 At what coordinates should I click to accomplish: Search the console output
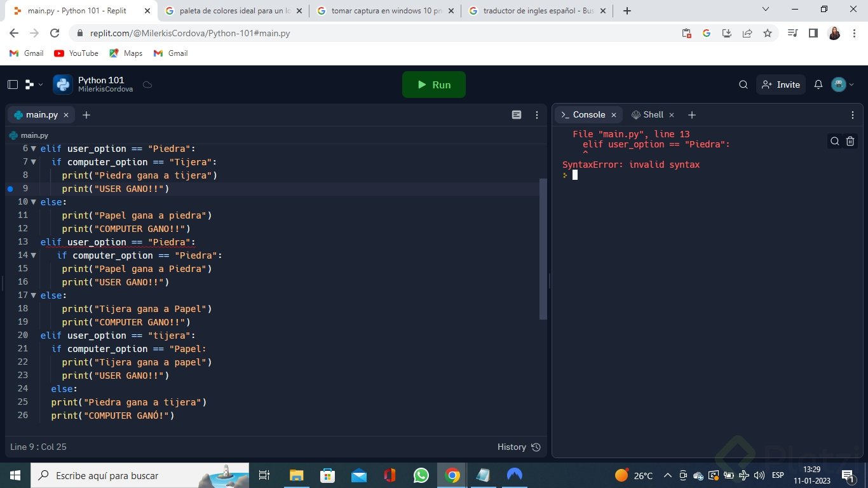pyautogui.click(x=835, y=141)
